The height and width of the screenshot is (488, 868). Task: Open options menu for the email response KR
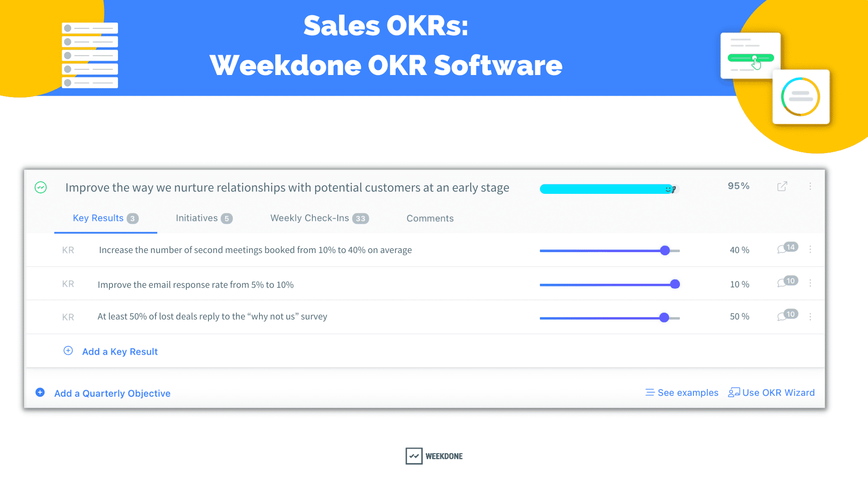coord(811,283)
